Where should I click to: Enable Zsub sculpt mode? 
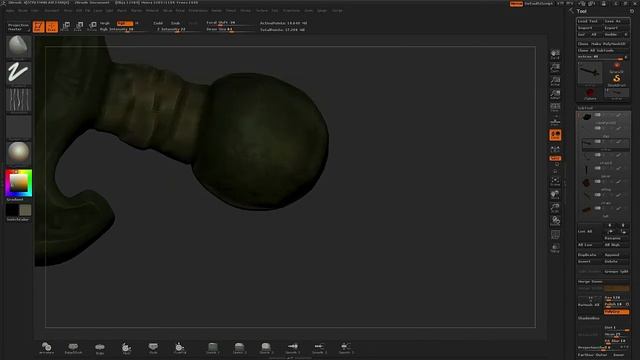176,23
